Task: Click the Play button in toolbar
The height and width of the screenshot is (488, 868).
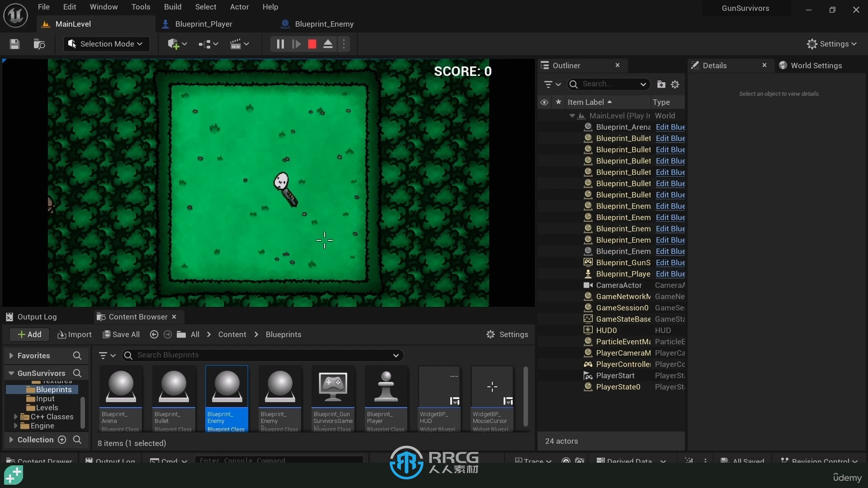Action: click(x=296, y=43)
